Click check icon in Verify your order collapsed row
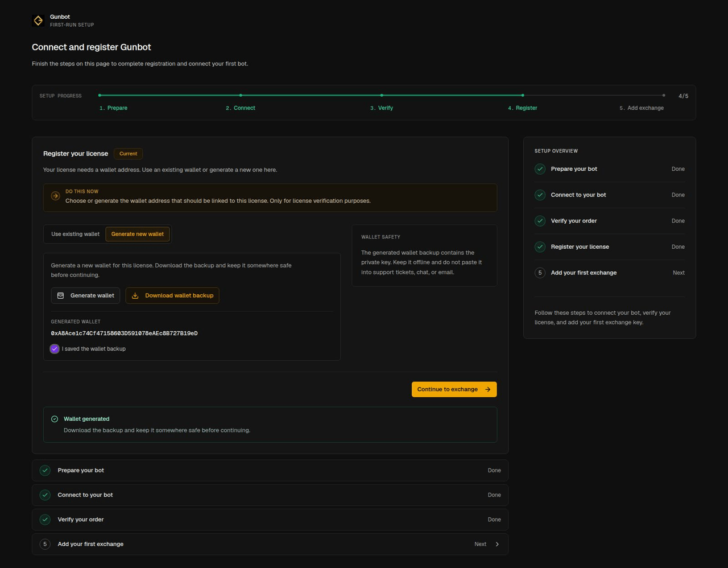 [45, 520]
